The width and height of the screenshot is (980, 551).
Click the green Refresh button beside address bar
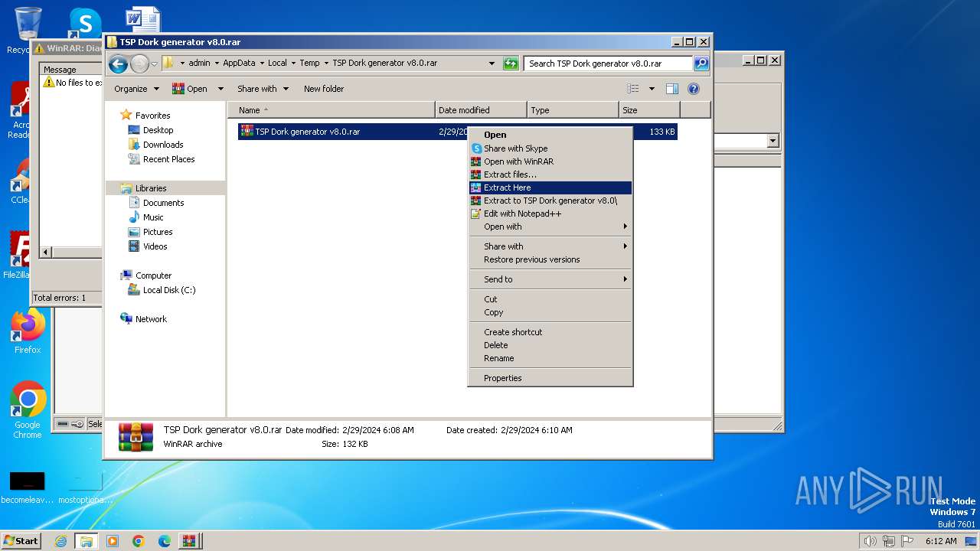[511, 64]
